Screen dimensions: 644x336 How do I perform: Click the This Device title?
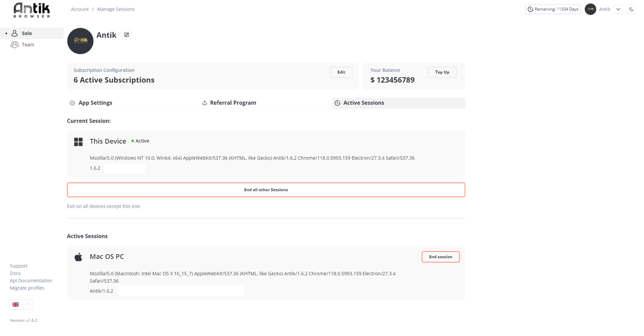pyautogui.click(x=108, y=141)
